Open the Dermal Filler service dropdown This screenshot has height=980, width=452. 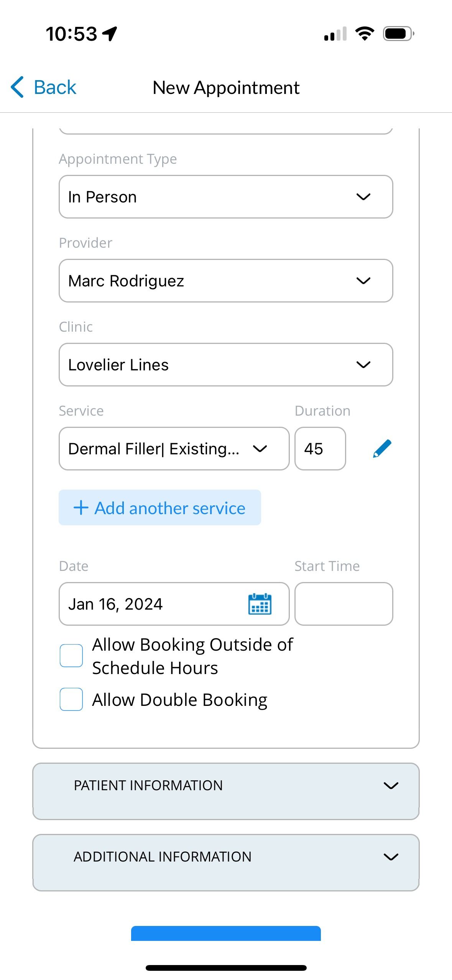174,449
